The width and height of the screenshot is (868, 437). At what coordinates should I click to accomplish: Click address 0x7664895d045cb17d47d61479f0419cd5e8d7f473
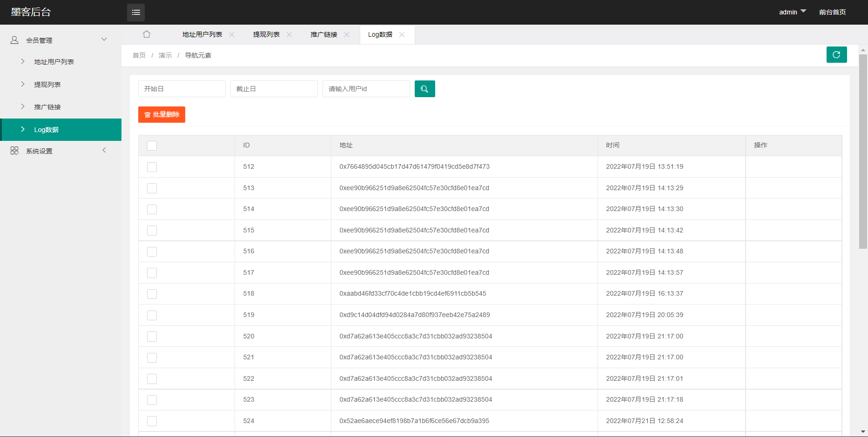415,167
